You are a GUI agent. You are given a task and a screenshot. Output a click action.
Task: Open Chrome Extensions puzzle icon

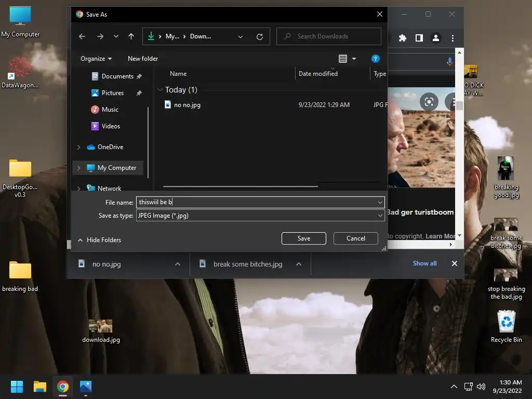[x=403, y=38]
